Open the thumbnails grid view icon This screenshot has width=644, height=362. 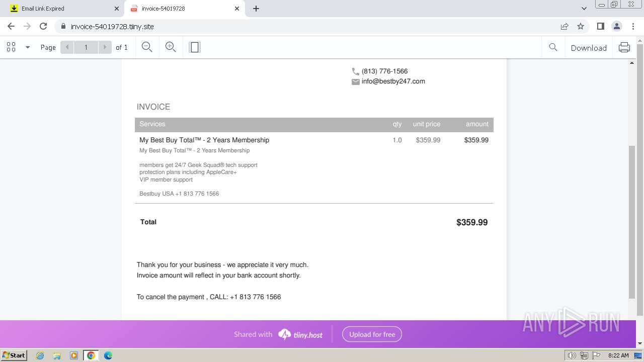pos(11,47)
